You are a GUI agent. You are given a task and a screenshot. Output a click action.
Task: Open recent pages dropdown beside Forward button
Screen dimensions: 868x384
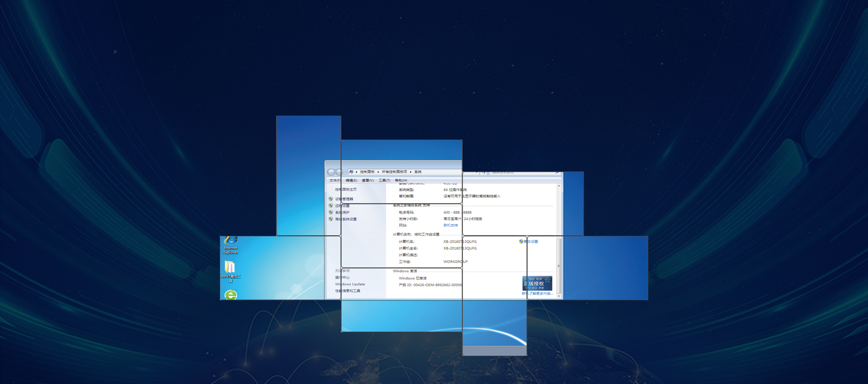(x=345, y=172)
